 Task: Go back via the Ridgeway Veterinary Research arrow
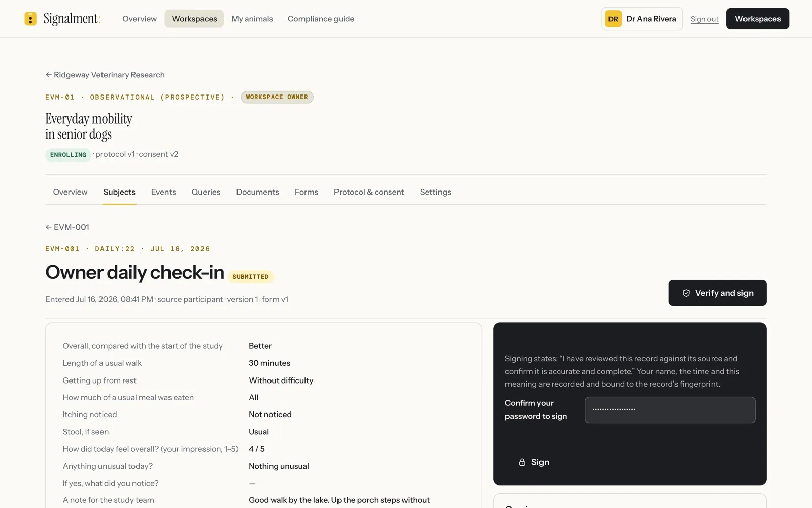[x=49, y=75]
